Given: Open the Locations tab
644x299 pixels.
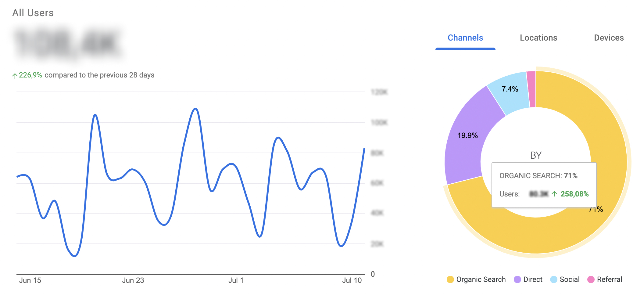Looking at the screenshot, I should [x=538, y=38].
